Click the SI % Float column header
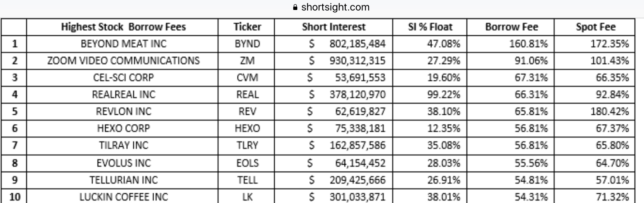The image size is (644, 203). coord(430,27)
